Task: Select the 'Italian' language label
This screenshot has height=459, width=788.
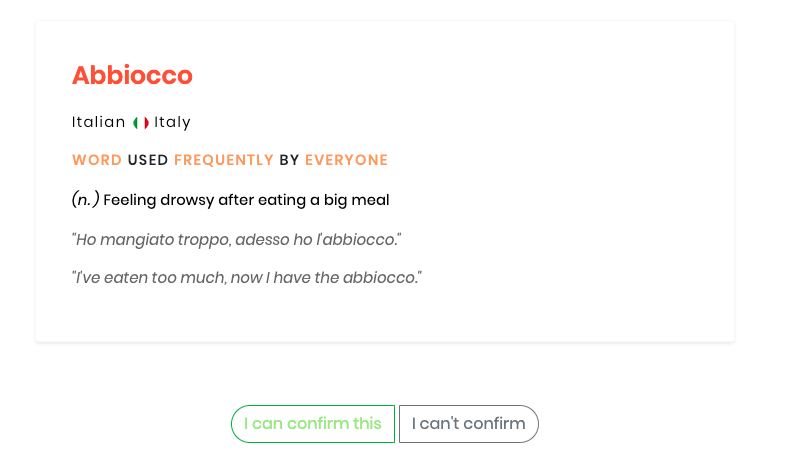Action: pyautogui.click(x=98, y=122)
